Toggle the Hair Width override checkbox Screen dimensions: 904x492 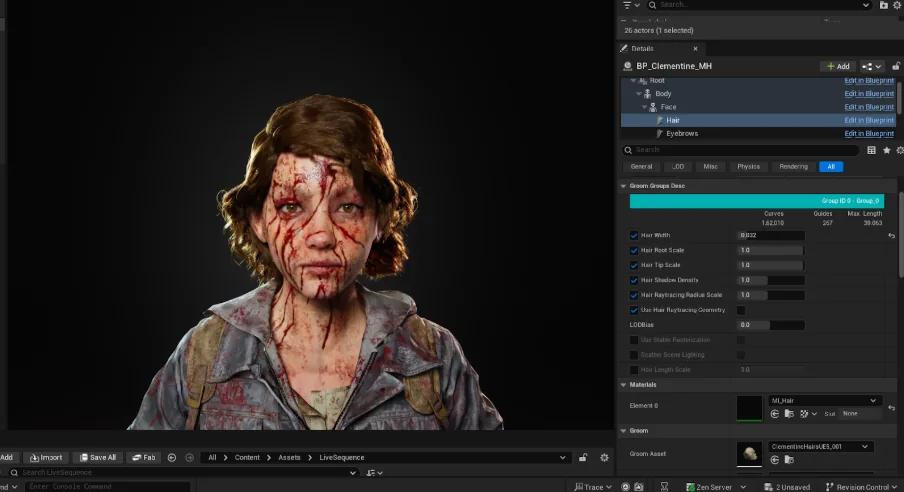coord(634,235)
